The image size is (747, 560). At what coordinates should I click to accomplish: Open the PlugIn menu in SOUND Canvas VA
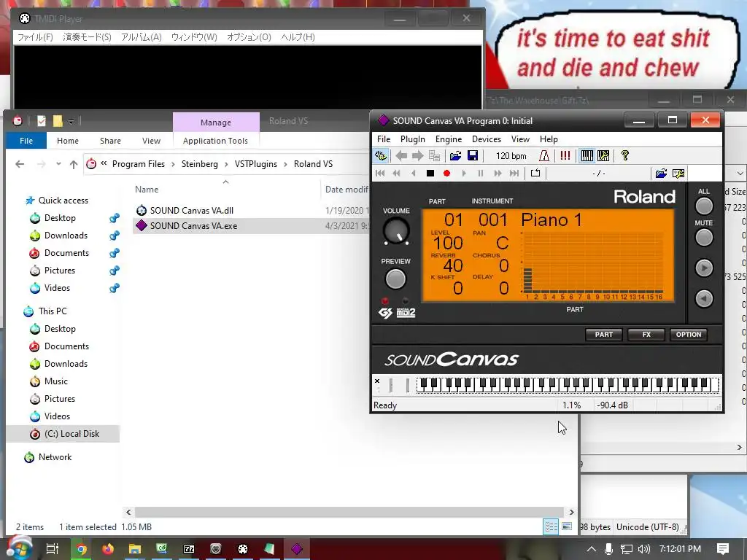(413, 139)
